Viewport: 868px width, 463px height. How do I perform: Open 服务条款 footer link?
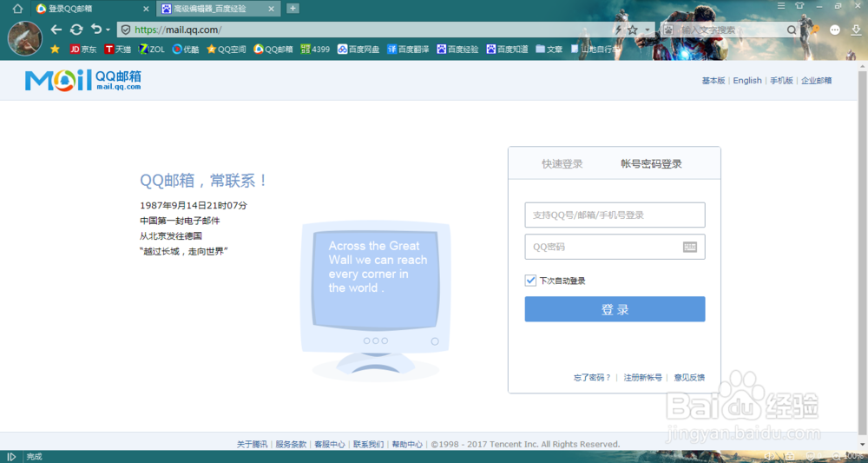291,444
